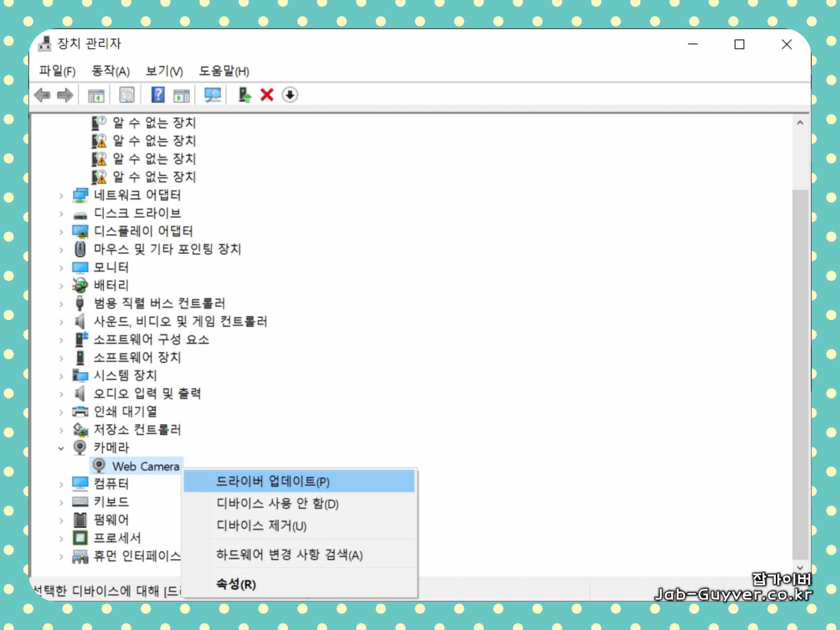Expand the 오디오 입력 및 출력 node
The width and height of the screenshot is (840, 630).
(x=61, y=394)
